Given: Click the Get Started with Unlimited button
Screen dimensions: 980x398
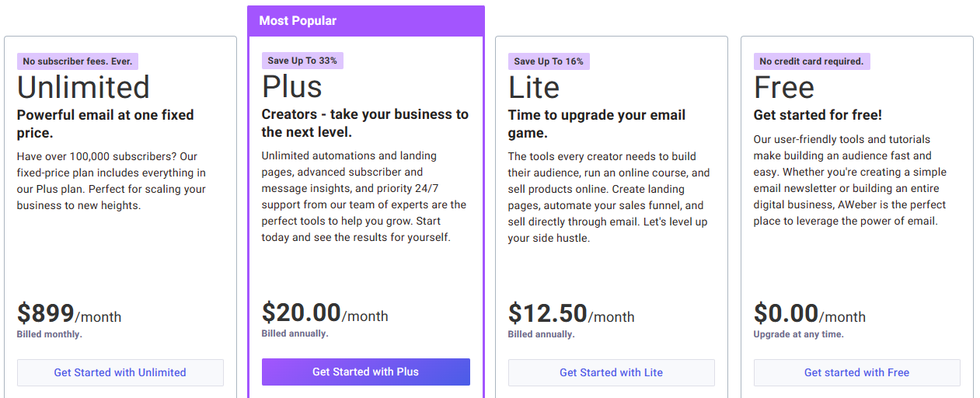Looking at the screenshot, I should [x=120, y=372].
